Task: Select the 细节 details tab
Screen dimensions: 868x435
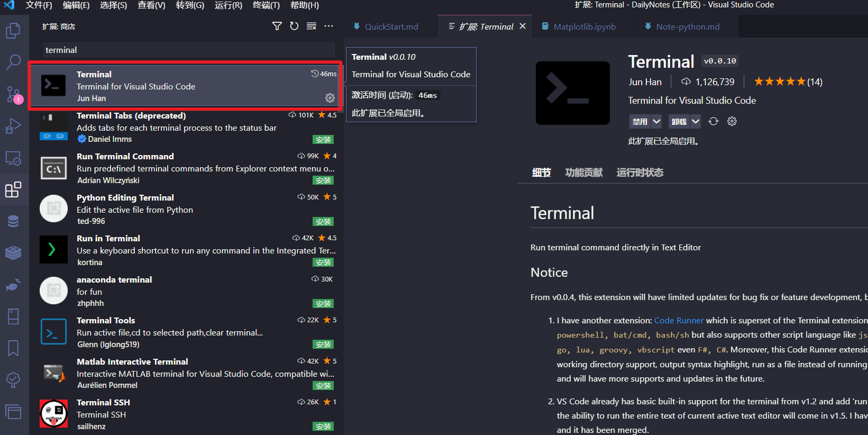Action: 542,173
